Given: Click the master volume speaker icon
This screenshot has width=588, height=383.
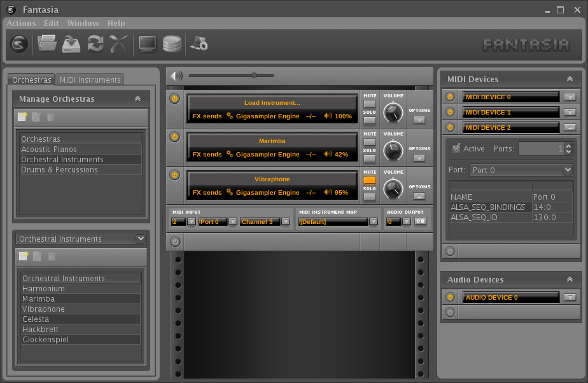Looking at the screenshot, I should (x=176, y=76).
